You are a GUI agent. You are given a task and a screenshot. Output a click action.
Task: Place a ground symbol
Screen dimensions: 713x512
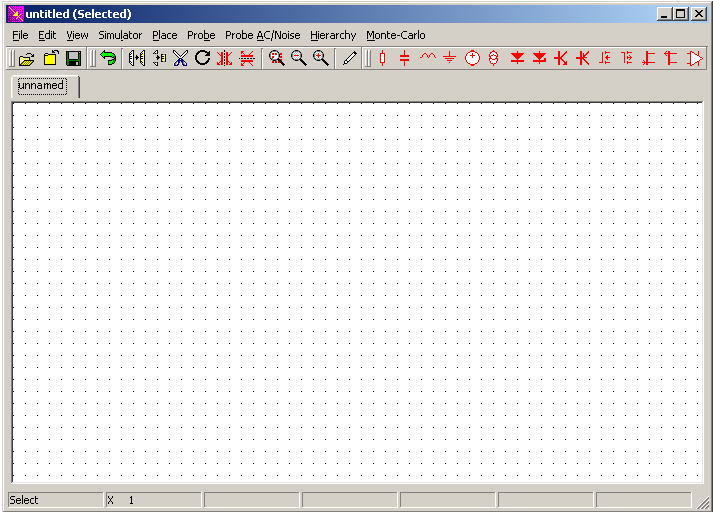pyautogui.click(x=449, y=59)
